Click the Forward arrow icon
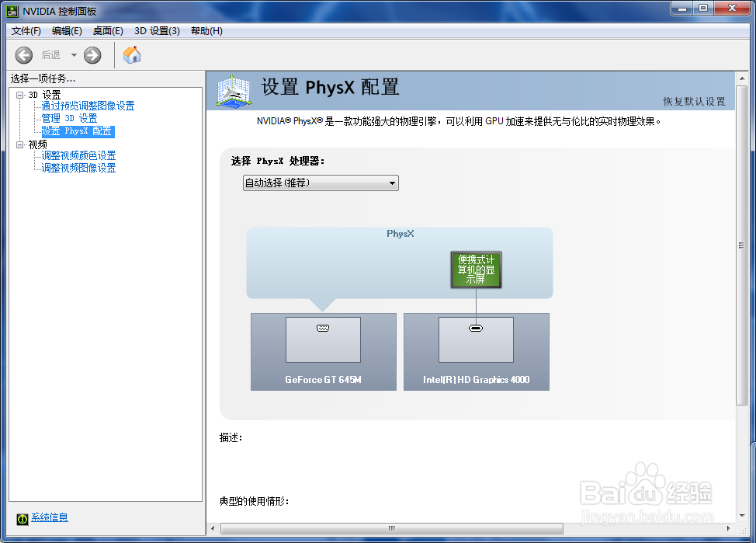This screenshot has height=543, width=756. (x=92, y=55)
